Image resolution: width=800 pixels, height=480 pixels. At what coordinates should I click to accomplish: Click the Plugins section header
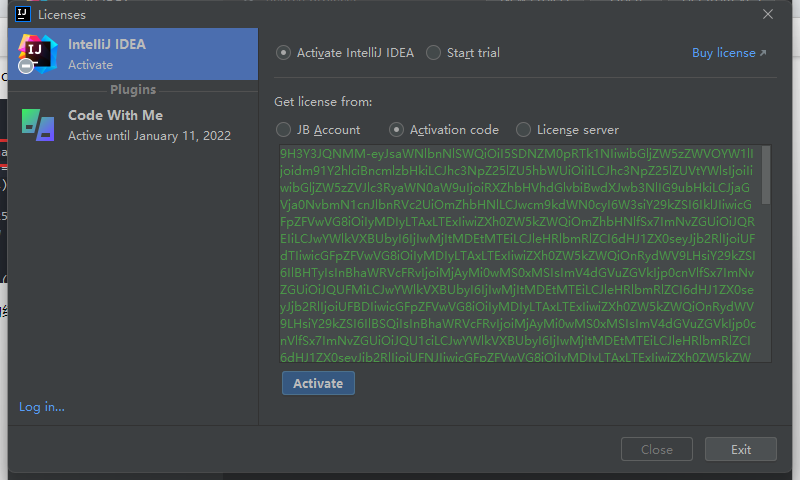[x=133, y=90]
